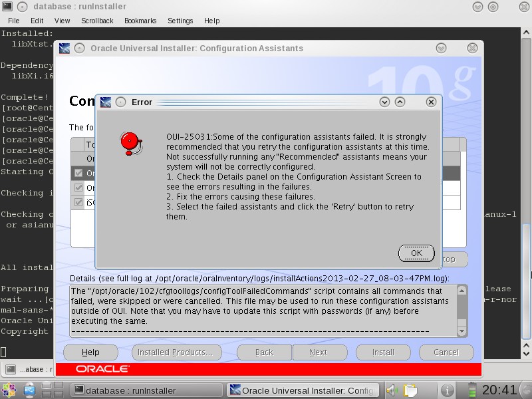
Task: Open the Klipper clipboard icon in system tray
Action: click(x=409, y=389)
